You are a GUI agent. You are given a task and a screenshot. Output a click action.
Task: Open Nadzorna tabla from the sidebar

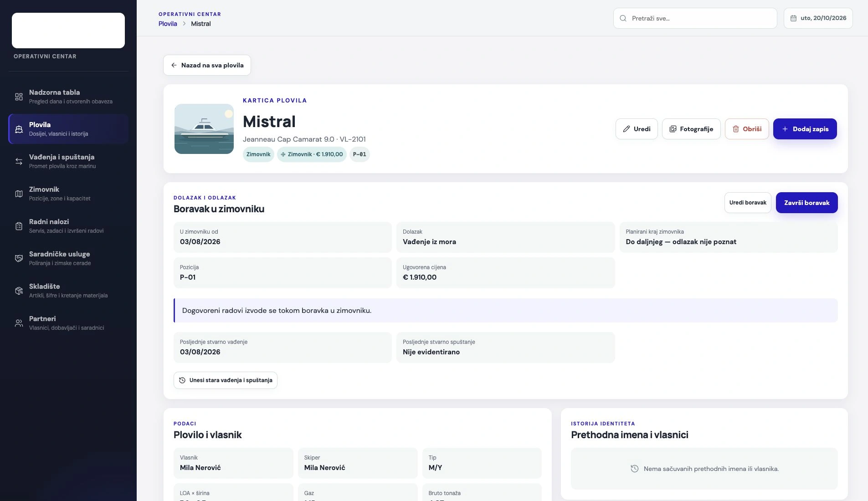[x=68, y=97]
